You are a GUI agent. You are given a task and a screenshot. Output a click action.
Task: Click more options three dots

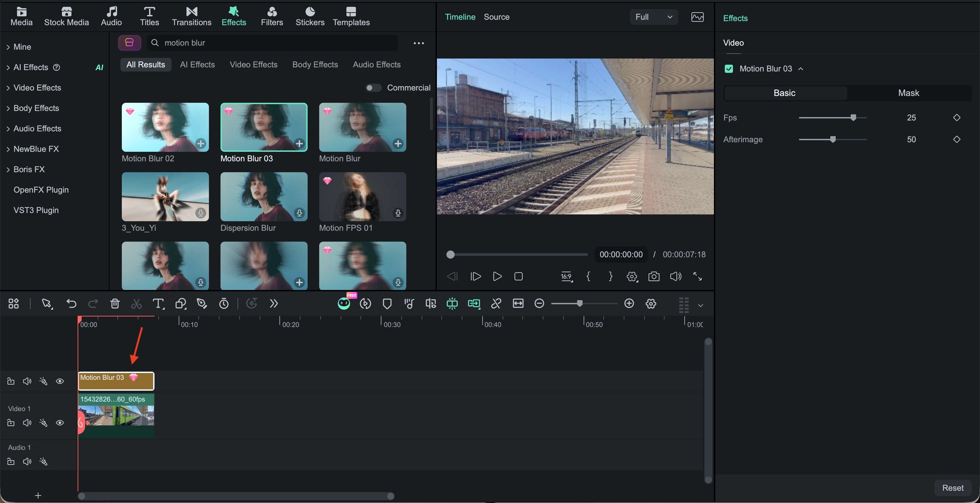click(419, 43)
